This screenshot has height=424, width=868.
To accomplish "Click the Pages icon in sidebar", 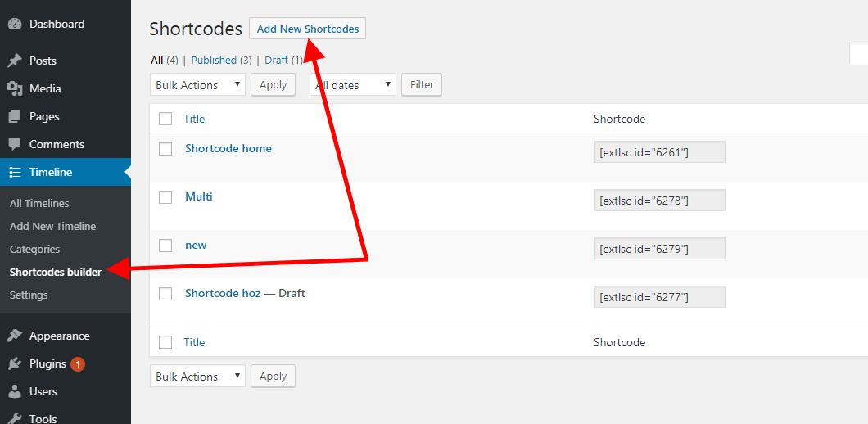I will 15,116.
